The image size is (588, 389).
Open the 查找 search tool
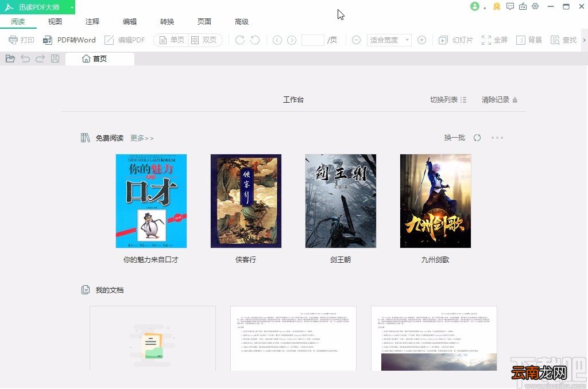[x=563, y=40]
